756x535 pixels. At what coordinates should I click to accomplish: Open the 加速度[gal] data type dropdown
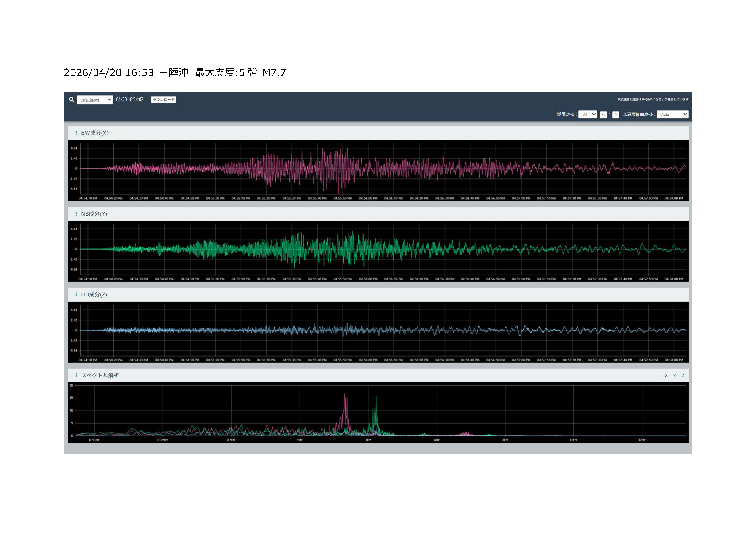click(x=95, y=100)
